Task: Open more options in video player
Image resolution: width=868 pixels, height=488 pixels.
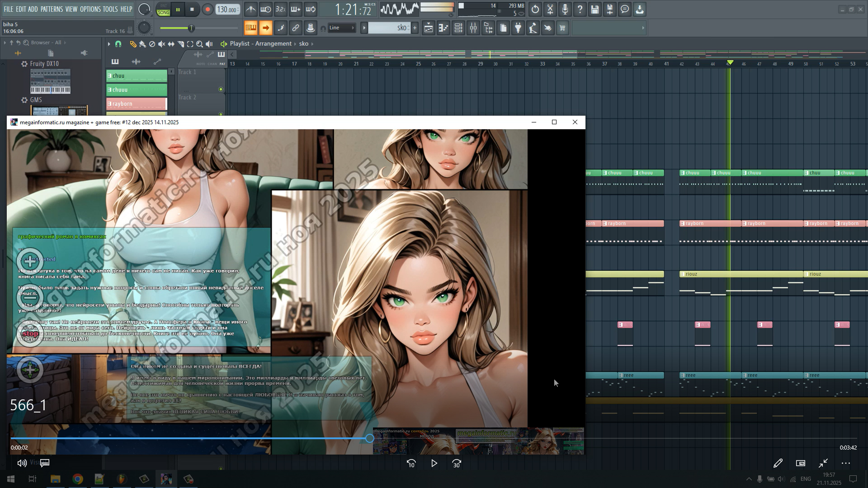Action: pos(846,463)
